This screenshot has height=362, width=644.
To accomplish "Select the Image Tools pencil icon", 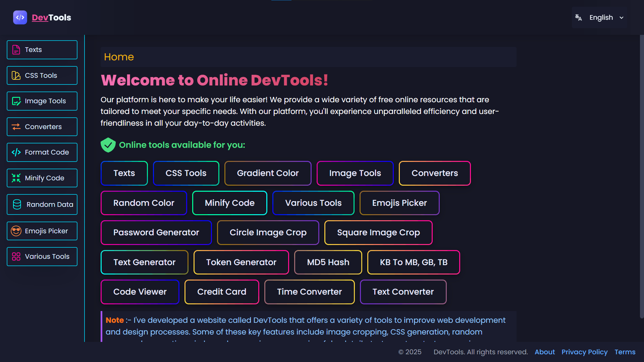I will coord(16,101).
